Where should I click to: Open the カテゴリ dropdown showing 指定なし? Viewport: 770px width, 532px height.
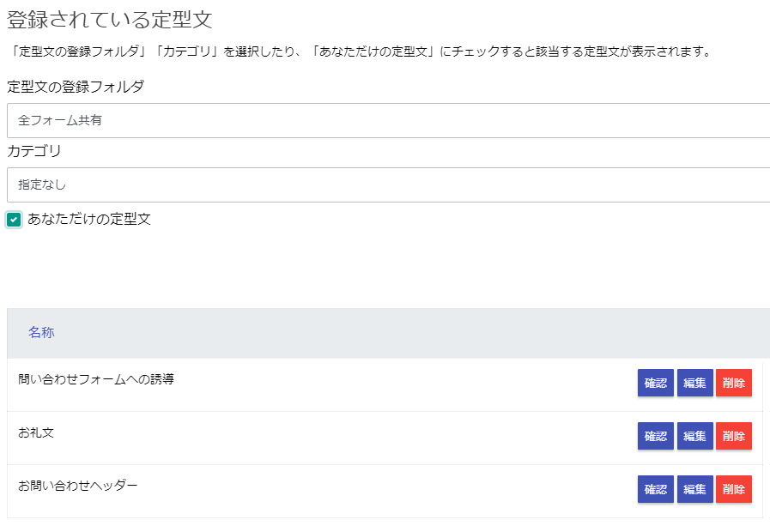click(389, 184)
